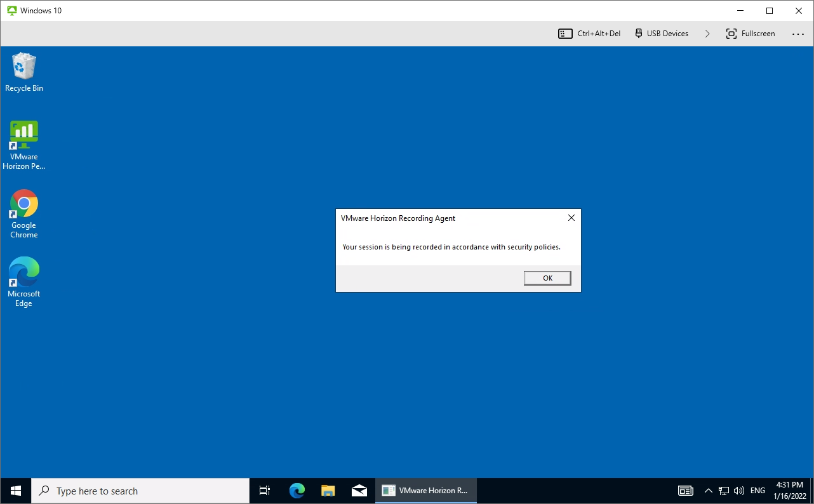Viewport: 814px width, 504px height.
Task: Select the Microsoft Edge desktop shortcut
Action: pos(24,282)
